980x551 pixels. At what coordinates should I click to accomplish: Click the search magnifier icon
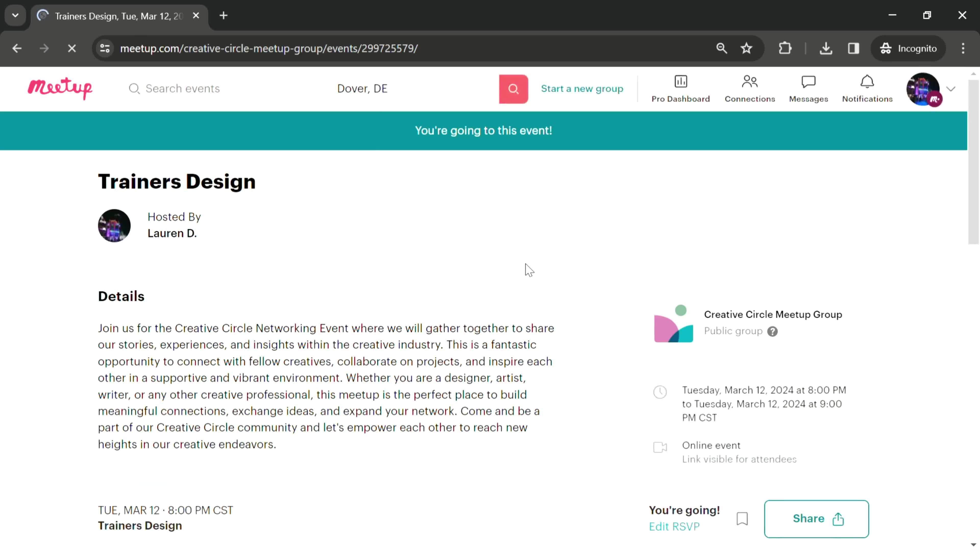click(513, 88)
